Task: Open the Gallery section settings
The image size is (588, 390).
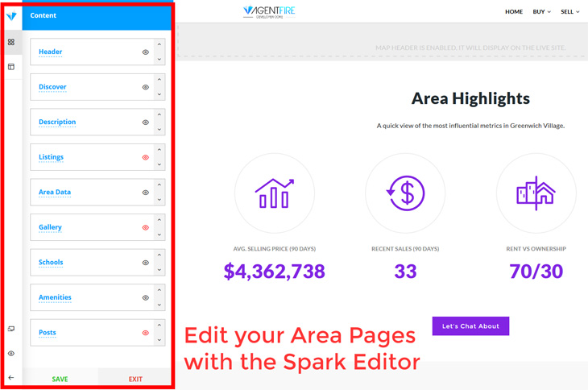Action: tap(50, 227)
